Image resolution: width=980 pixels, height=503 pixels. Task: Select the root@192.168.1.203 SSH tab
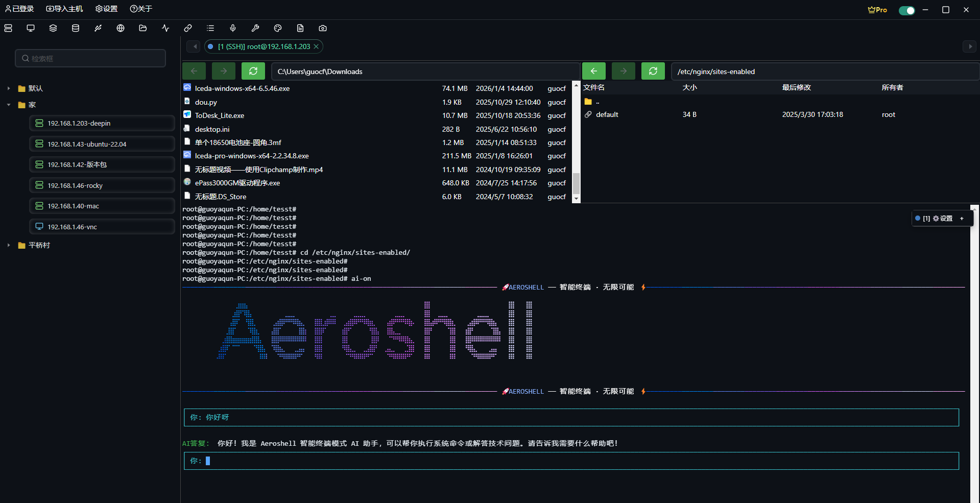(264, 46)
